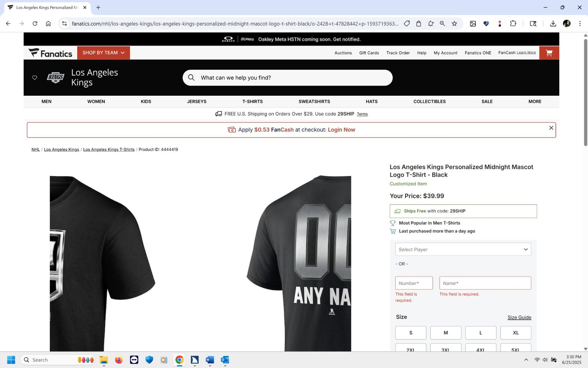Open the KIDS category menu
588x368 pixels.
(x=146, y=102)
